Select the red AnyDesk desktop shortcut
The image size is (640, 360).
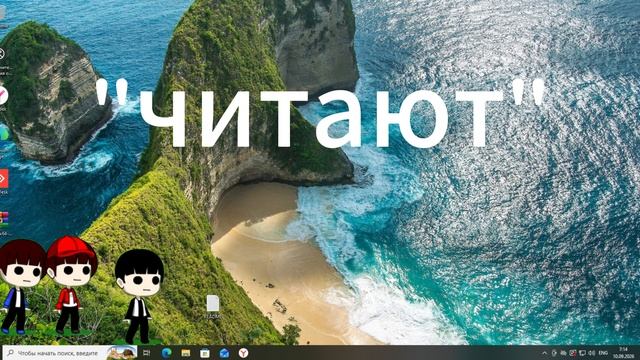click(3, 179)
